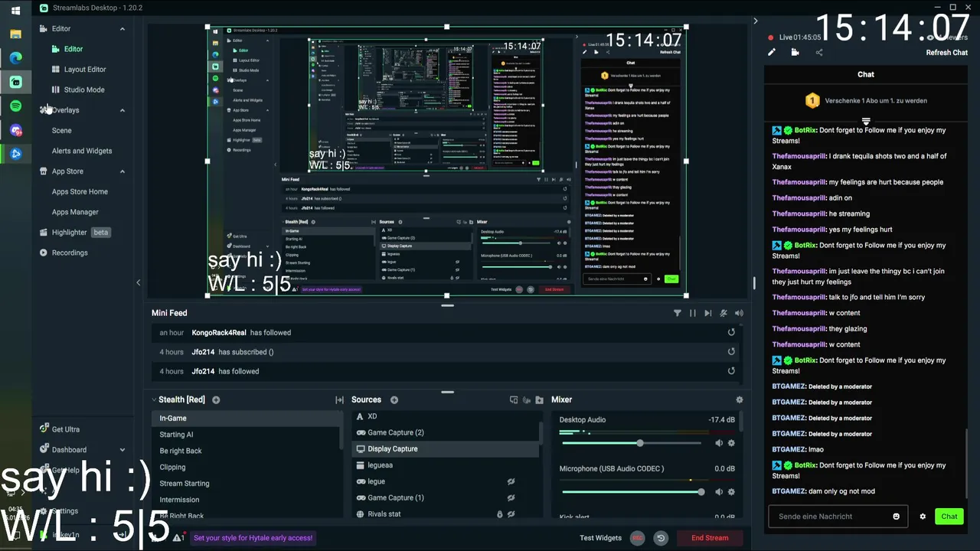Toggle the replay buffer button
This screenshot has height=551, width=980.
click(x=661, y=538)
